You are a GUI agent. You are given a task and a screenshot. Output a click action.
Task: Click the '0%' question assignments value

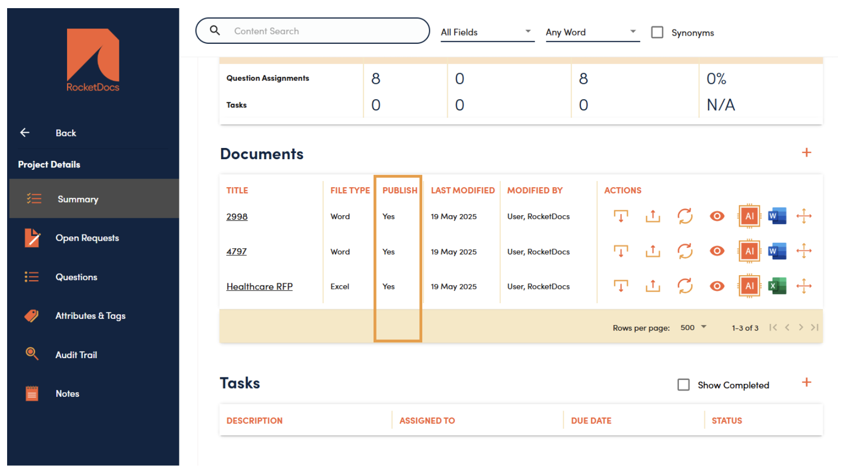717,78
